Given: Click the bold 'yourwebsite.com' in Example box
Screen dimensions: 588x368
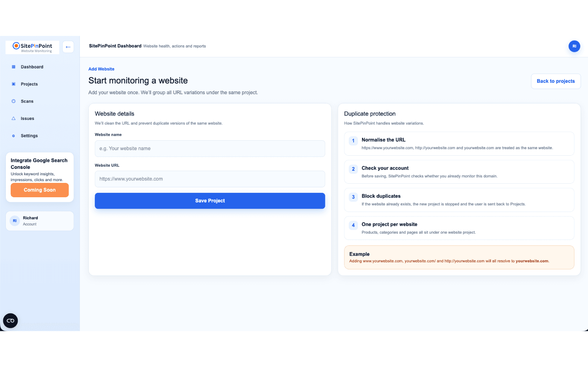Looking at the screenshot, I should tap(532, 261).
